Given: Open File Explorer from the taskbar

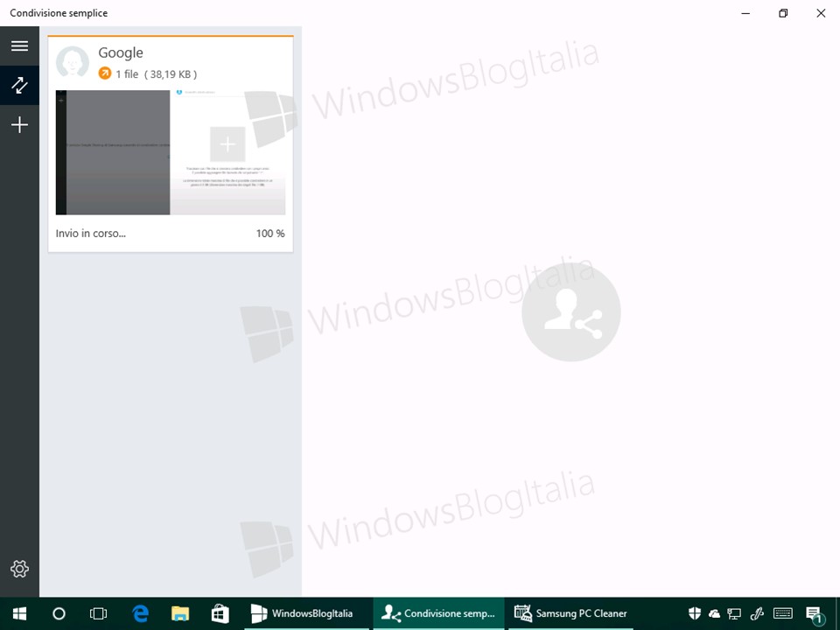Looking at the screenshot, I should (180, 613).
